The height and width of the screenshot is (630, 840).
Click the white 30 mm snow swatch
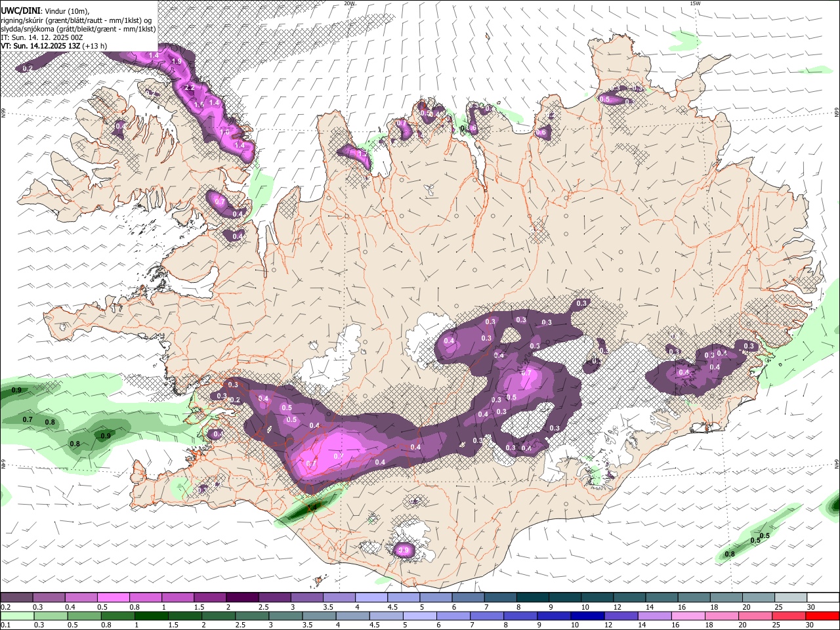[x=822, y=598]
